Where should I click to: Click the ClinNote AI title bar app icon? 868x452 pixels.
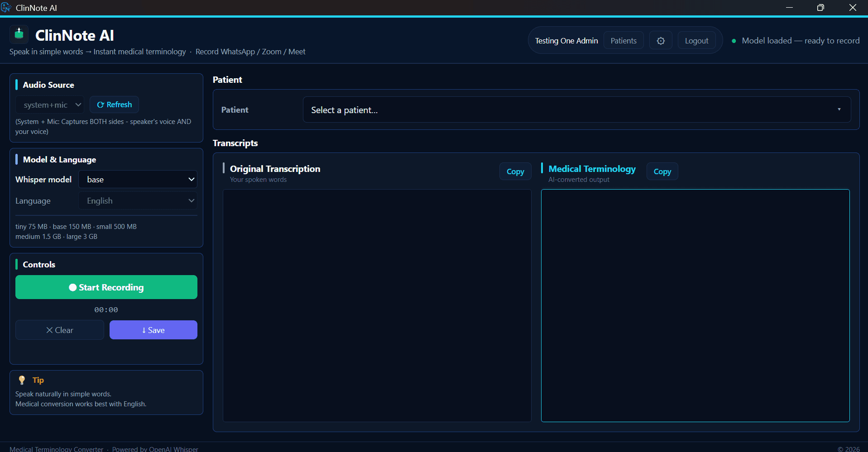[x=6, y=7]
